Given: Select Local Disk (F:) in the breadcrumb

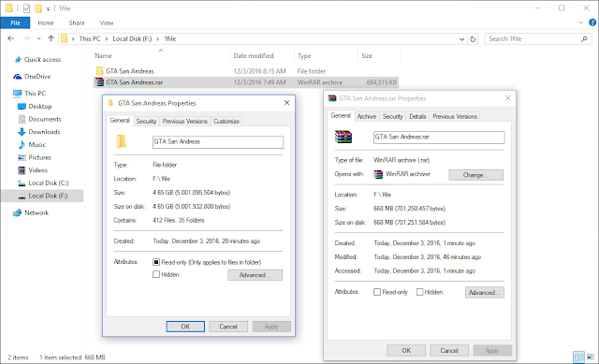Looking at the screenshot, I should click(x=132, y=39).
